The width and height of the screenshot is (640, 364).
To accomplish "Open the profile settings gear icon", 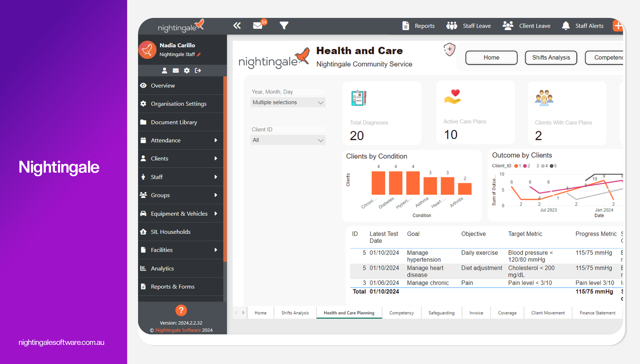I will pos(187,70).
